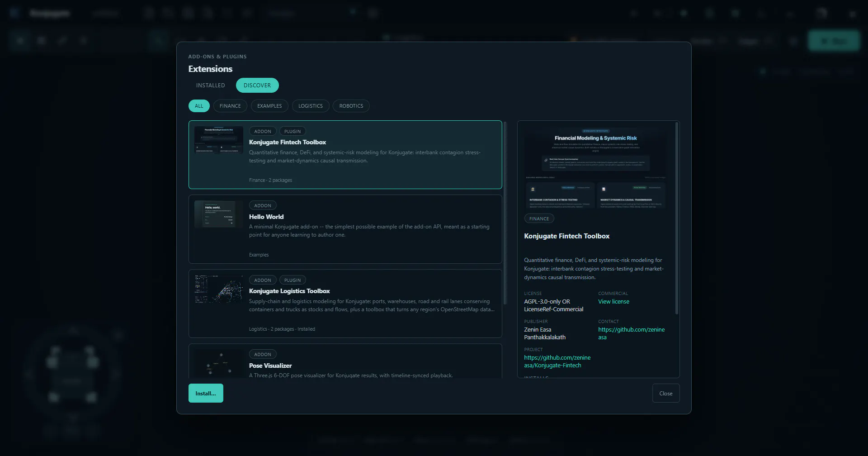Close the Extensions dialog
868x456 pixels.
click(x=666, y=394)
